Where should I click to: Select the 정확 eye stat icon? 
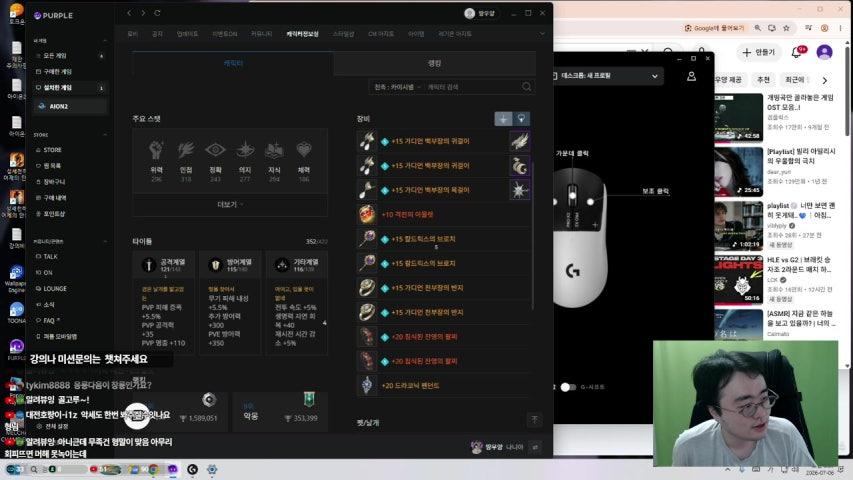click(x=215, y=150)
